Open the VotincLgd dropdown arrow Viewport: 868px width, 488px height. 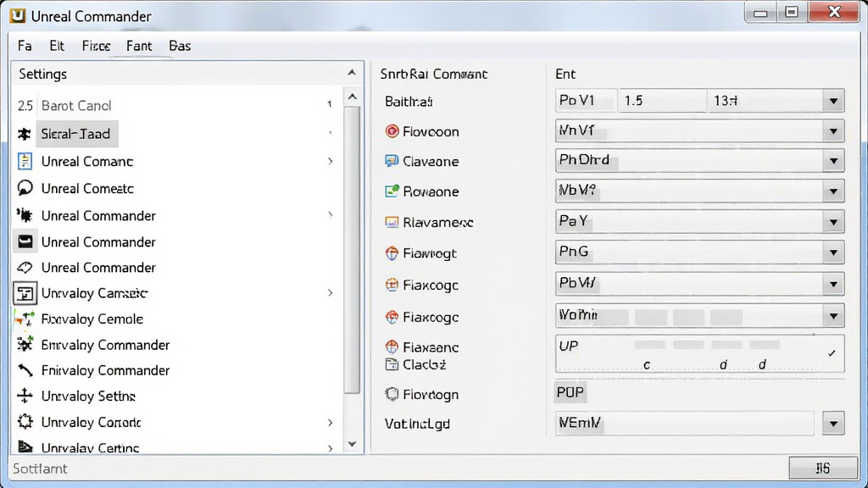coord(833,424)
